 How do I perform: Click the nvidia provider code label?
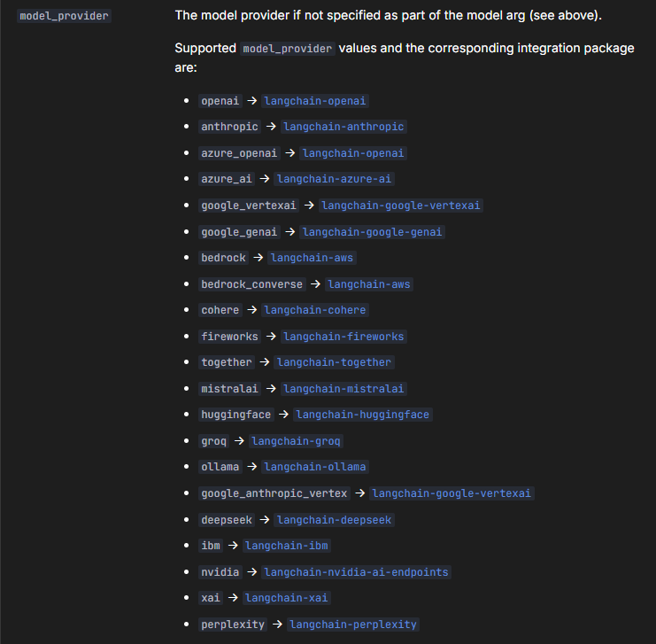coord(220,572)
